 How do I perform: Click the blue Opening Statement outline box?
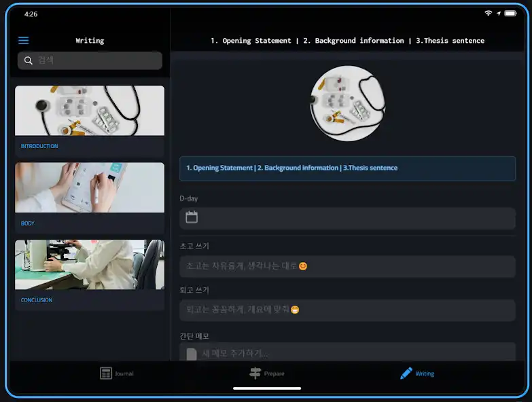(347, 168)
